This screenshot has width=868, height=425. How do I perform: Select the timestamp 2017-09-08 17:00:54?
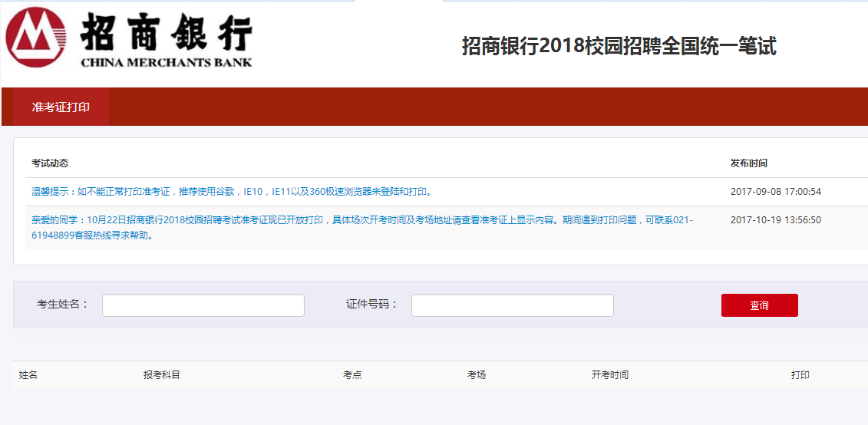click(776, 192)
